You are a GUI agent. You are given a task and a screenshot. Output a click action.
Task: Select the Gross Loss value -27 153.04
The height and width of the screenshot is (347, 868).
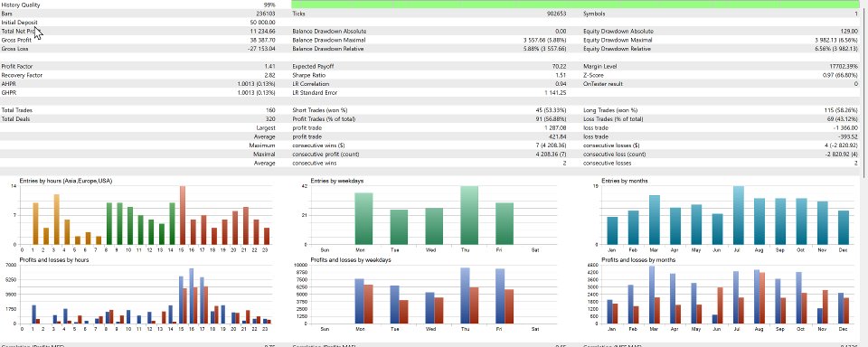(x=261, y=49)
